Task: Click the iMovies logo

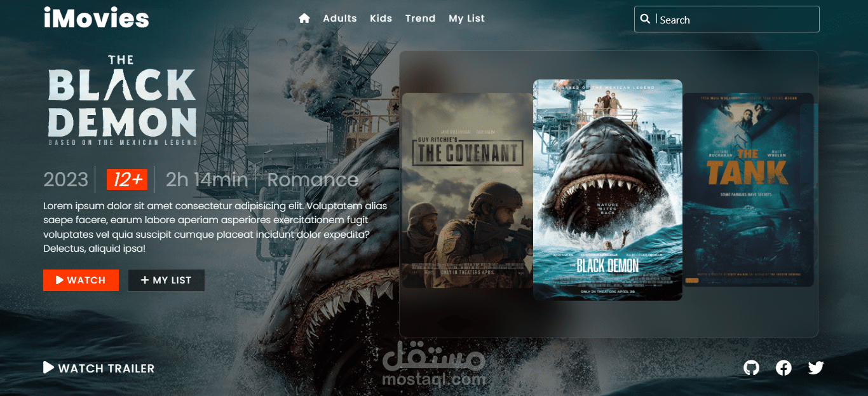Action: tap(97, 18)
